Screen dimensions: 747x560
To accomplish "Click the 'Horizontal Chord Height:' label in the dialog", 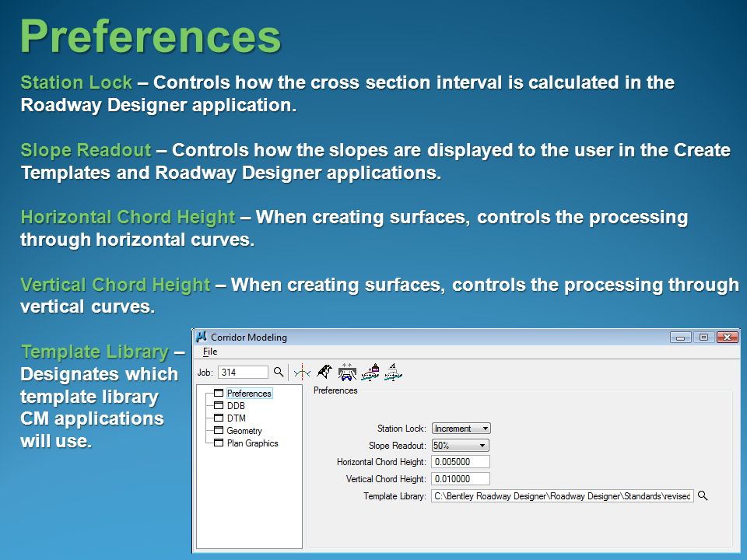I will tap(381, 462).
